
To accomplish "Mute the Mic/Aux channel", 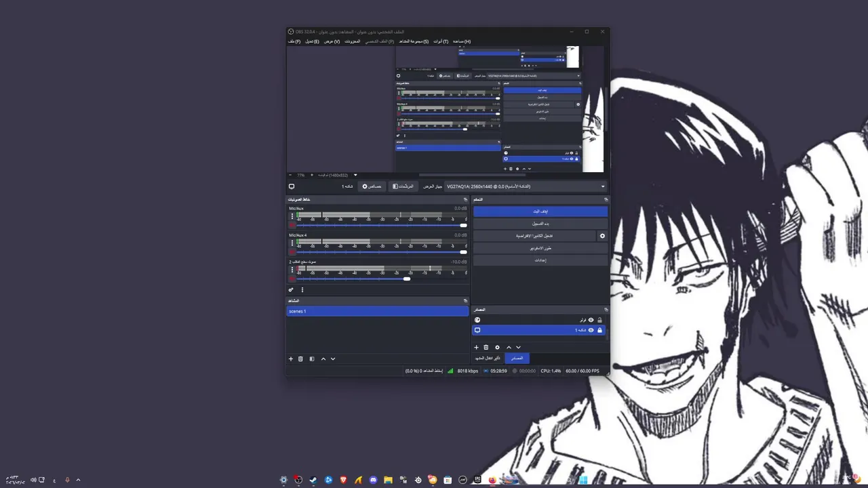I will tap(292, 225).
